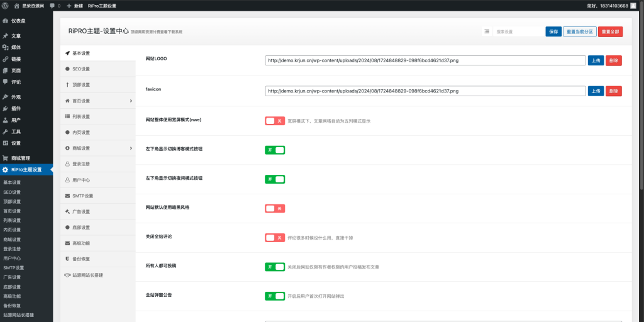Click 上传 button for favicon

point(596,91)
